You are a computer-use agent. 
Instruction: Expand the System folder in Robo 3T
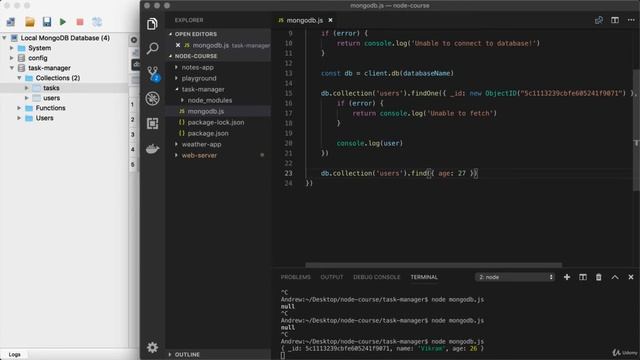pos(12,48)
